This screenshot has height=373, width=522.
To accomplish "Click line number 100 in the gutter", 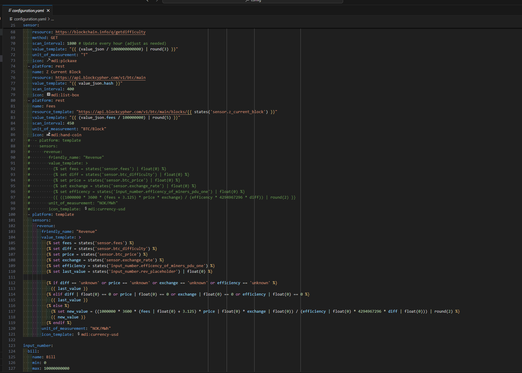I will (12, 214).
